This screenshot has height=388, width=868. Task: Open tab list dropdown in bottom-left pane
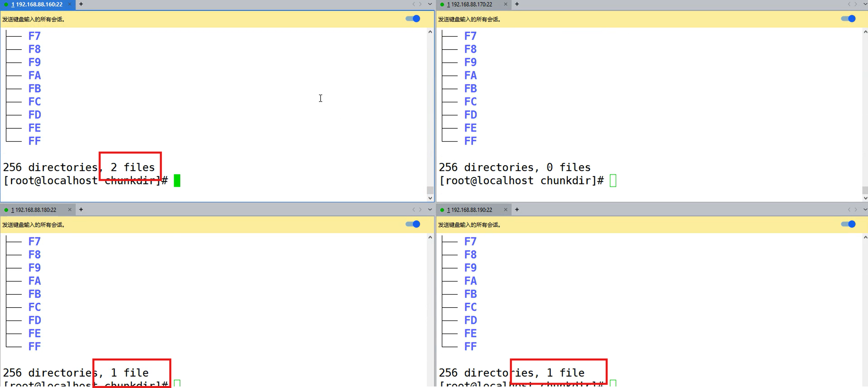click(x=430, y=209)
